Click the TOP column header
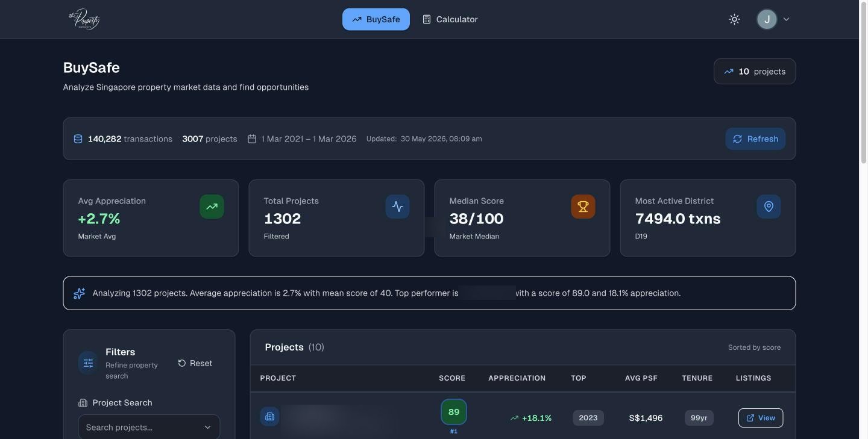Viewport: 868px width, 439px height. (579, 378)
